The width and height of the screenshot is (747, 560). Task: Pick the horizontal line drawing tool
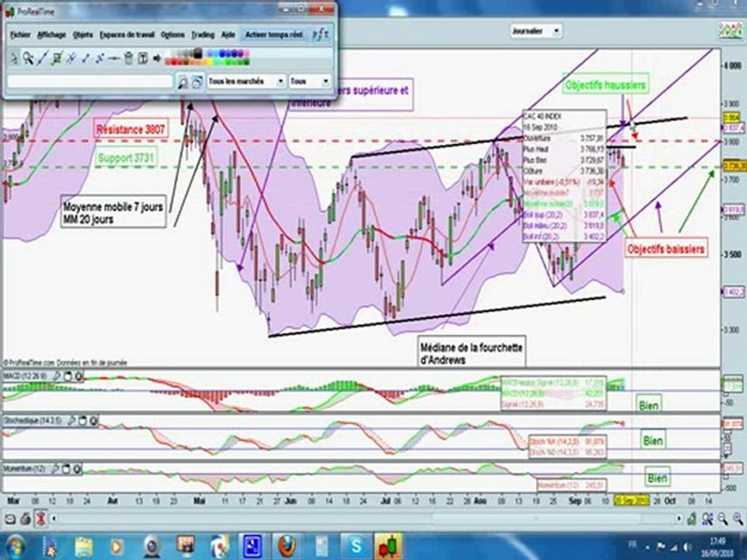tap(114, 58)
